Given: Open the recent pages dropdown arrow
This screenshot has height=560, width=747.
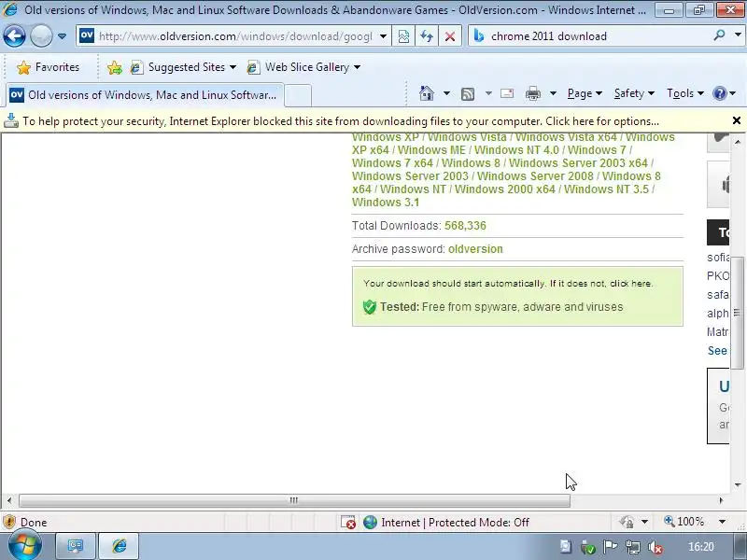Looking at the screenshot, I should [62, 36].
